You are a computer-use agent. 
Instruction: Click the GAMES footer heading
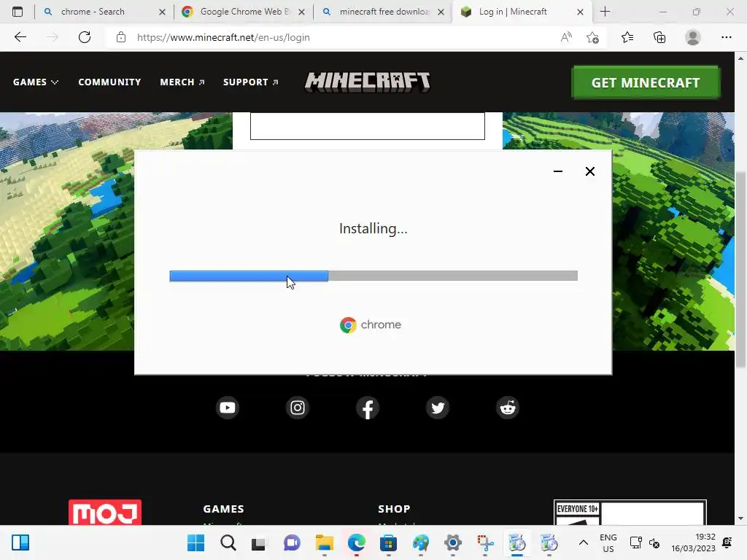pos(223,508)
